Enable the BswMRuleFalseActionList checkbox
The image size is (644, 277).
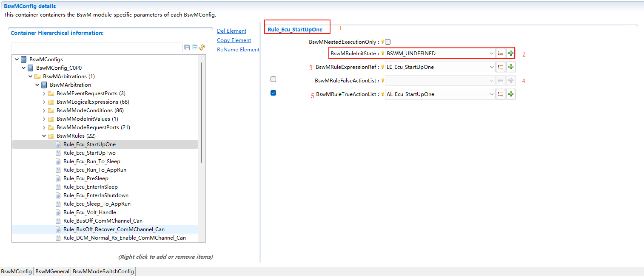tap(274, 79)
